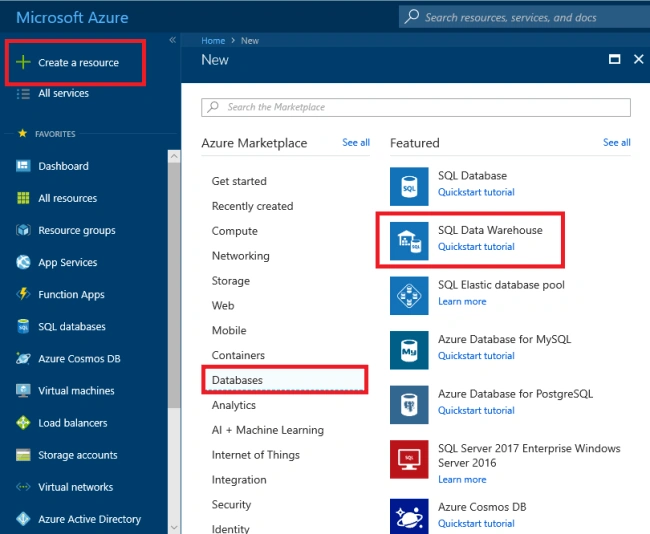
Task: Select Containers marketplace category
Action: [238, 355]
